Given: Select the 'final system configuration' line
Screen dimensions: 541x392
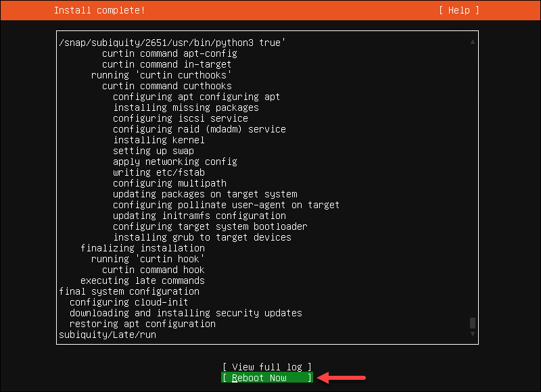Looking at the screenshot, I should click(129, 291).
